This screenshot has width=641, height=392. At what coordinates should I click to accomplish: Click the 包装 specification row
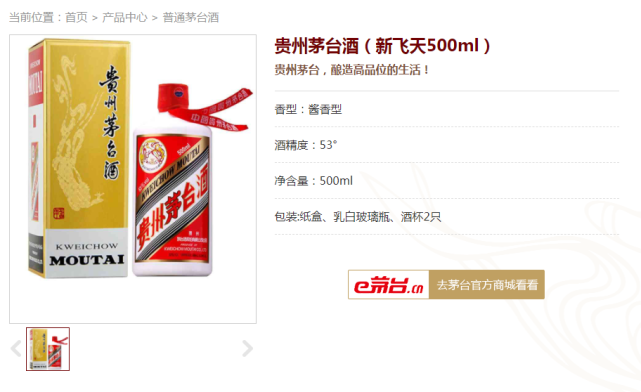point(447,217)
